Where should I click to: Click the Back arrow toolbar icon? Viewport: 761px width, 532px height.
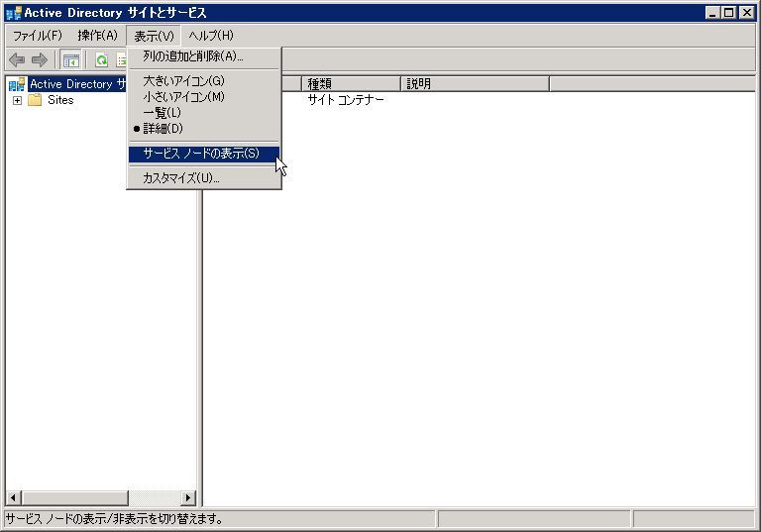(17, 60)
